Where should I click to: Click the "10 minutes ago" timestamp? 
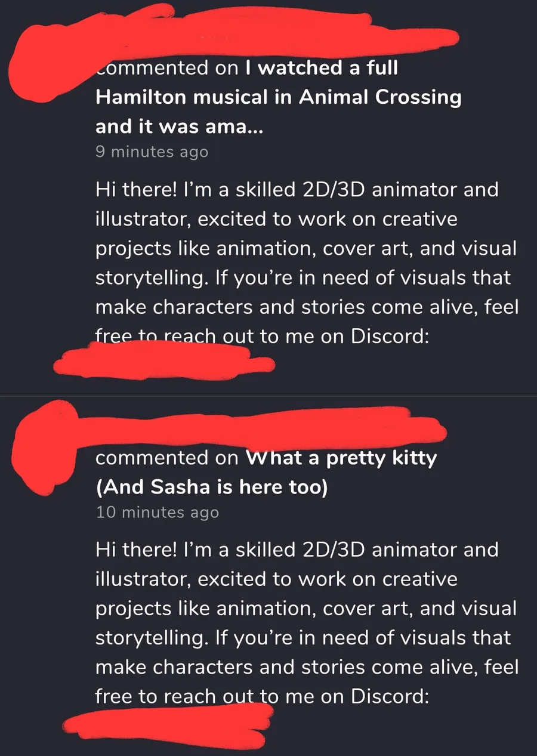coord(157,513)
